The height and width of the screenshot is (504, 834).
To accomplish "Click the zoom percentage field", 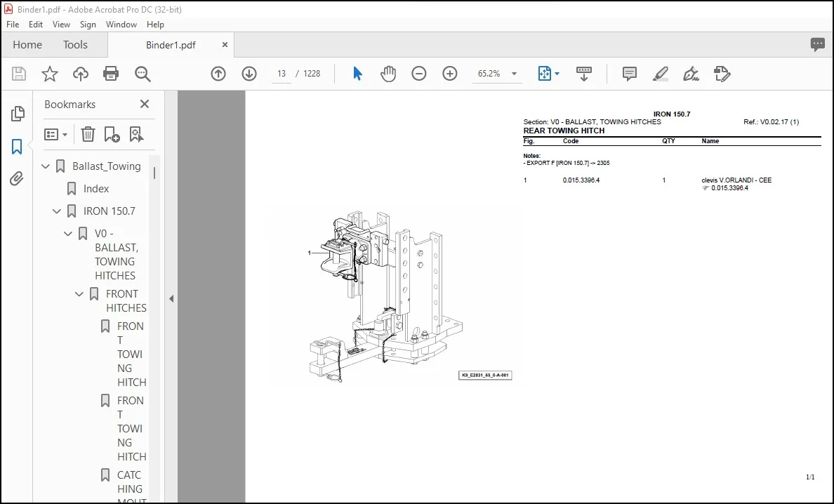I will pyautogui.click(x=489, y=74).
